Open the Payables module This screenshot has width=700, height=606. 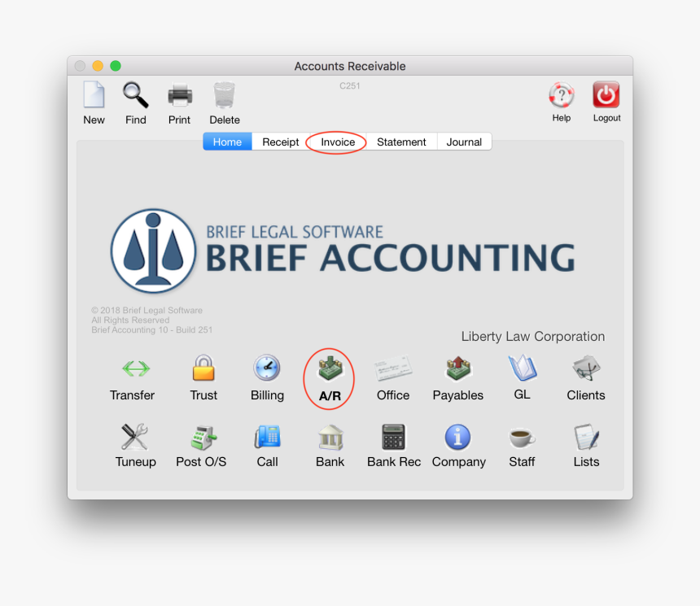pos(458,368)
